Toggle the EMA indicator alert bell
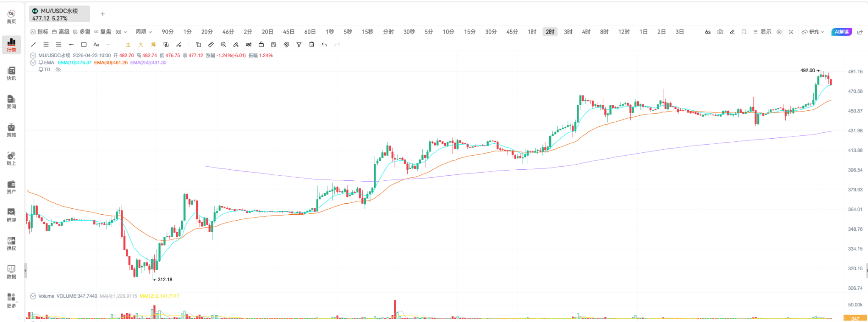Image resolution: width=868 pixels, height=322 pixels. (41, 62)
